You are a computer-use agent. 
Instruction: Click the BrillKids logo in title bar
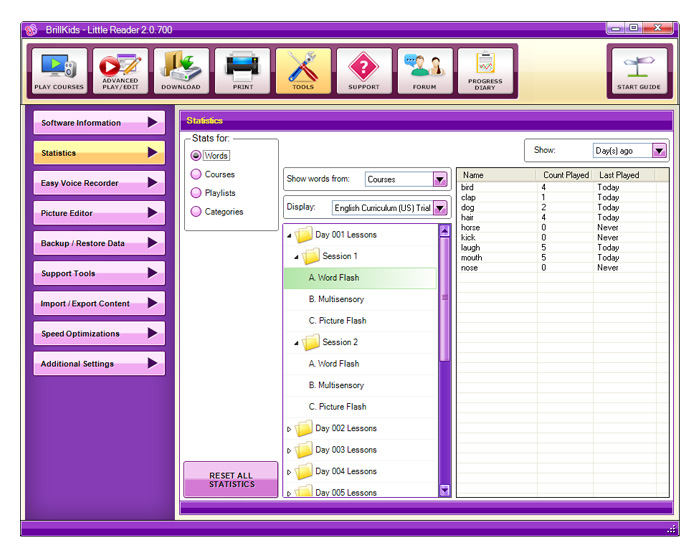[31, 30]
